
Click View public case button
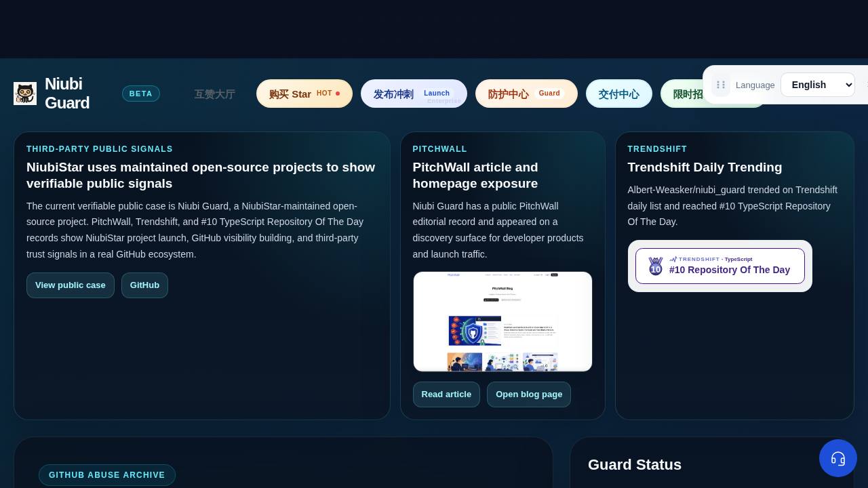pyautogui.click(x=71, y=285)
